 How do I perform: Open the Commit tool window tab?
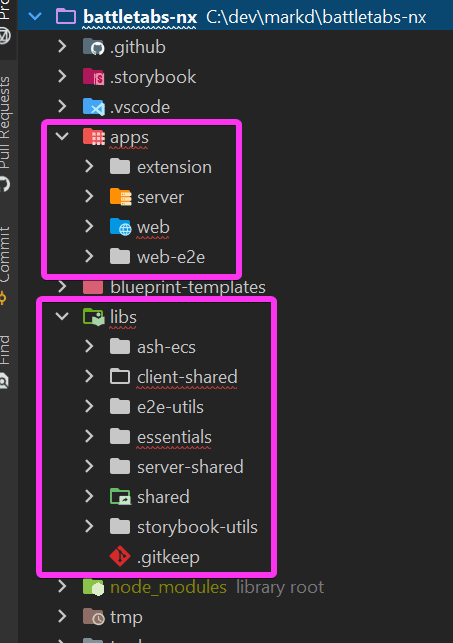tap(5, 254)
